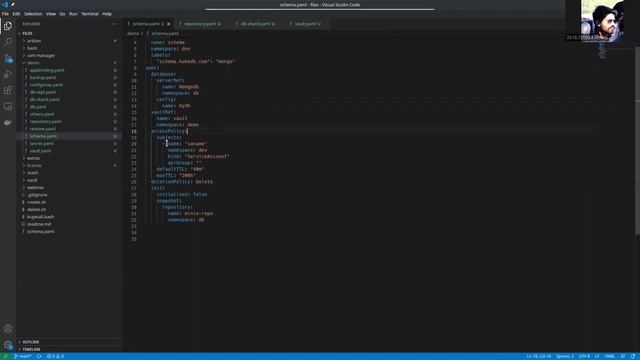Open the Selection menu
Viewport: 640px width, 360px height.
click(33, 14)
